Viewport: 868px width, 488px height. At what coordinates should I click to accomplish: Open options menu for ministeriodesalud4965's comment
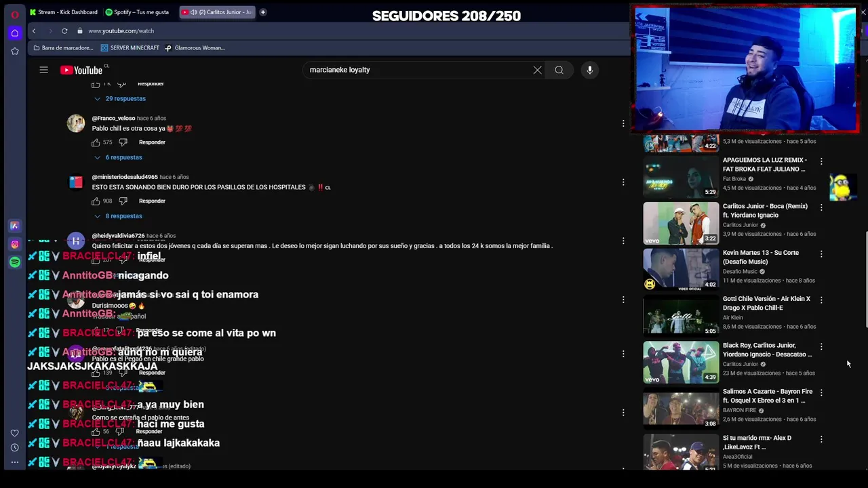coord(623,182)
